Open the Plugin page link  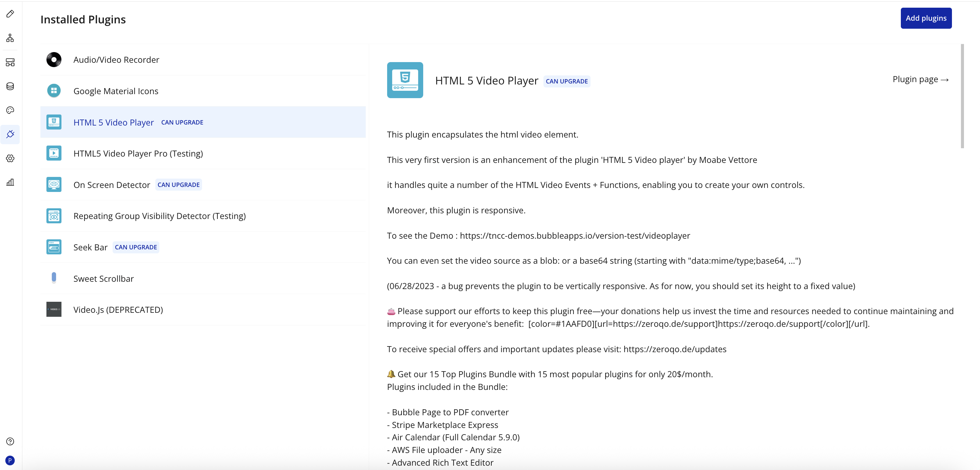tap(920, 79)
